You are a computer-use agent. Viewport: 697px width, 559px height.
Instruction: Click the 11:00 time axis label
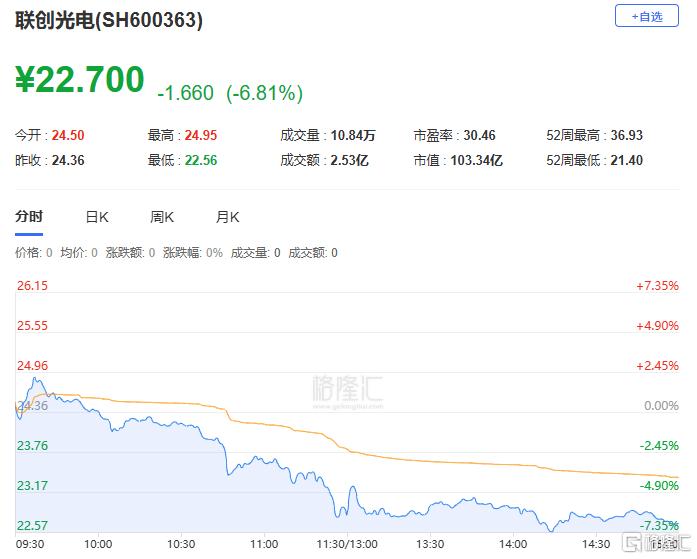pos(264,544)
